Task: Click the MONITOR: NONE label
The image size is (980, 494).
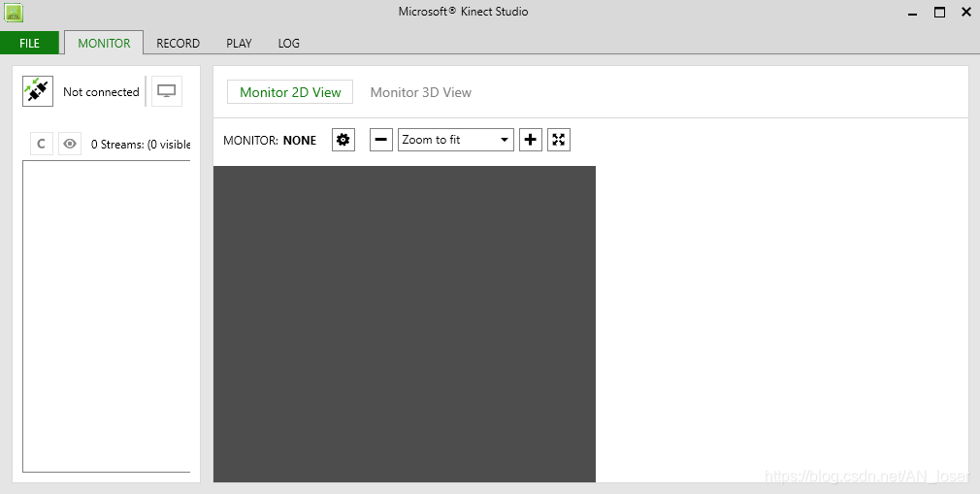Action: pyautogui.click(x=270, y=140)
